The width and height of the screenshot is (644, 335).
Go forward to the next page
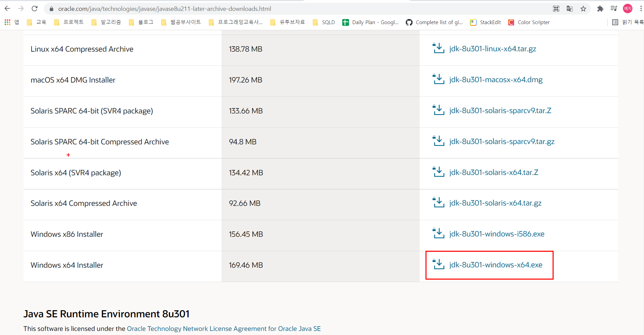pyautogui.click(x=21, y=8)
